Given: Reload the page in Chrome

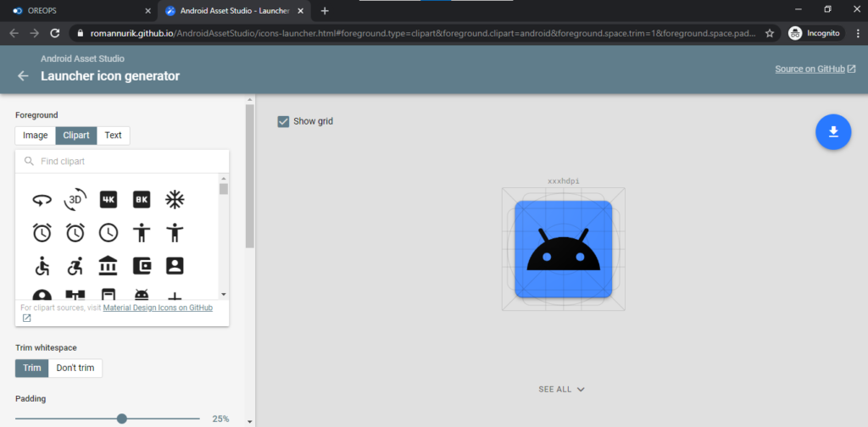Looking at the screenshot, I should [55, 33].
